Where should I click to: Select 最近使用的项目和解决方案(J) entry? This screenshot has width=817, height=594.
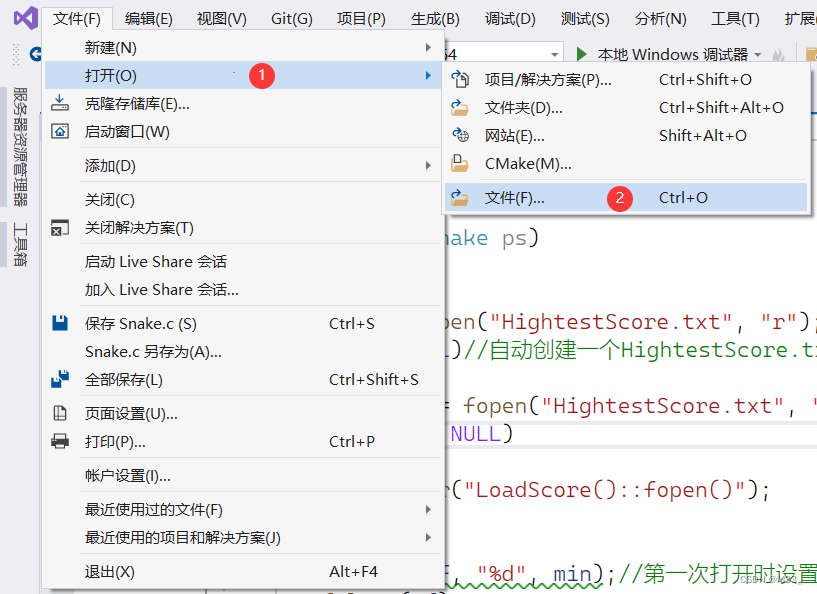243,537
